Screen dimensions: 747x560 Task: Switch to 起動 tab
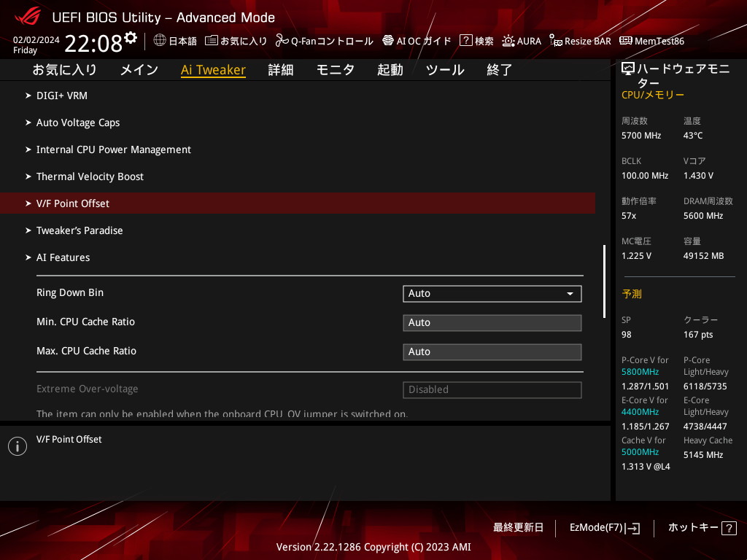(390, 70)
